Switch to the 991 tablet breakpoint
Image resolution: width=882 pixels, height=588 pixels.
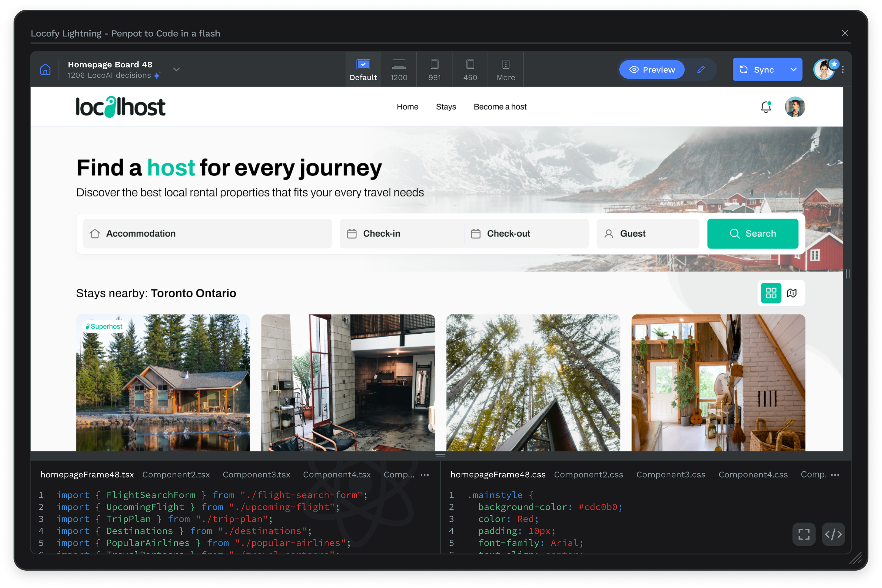coord(435,70)
